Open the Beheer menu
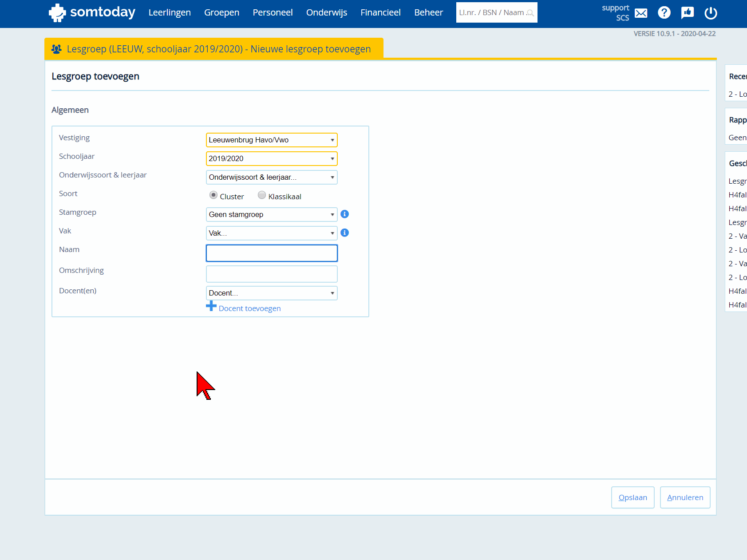The image size is (747, 560). click(428, 13)
